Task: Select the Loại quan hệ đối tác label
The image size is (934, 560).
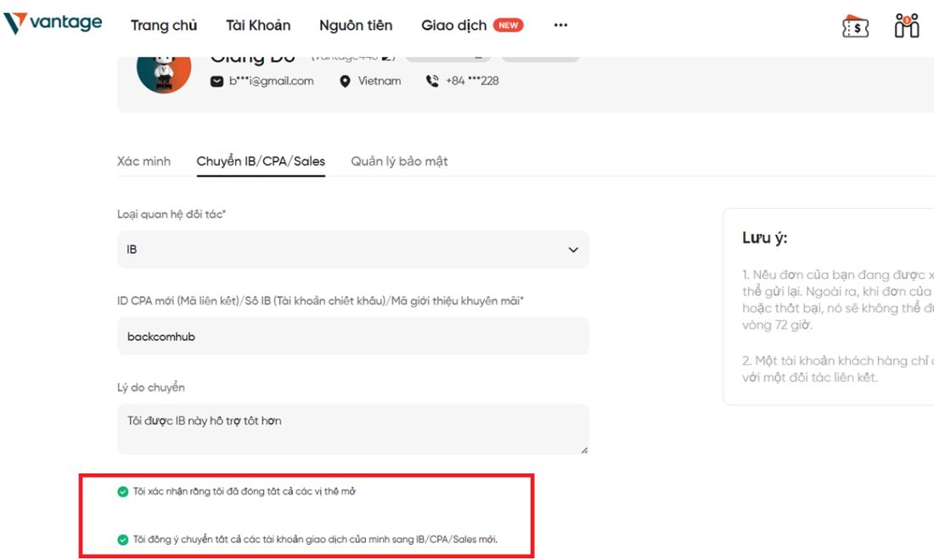Action: (x=172, y=214)
